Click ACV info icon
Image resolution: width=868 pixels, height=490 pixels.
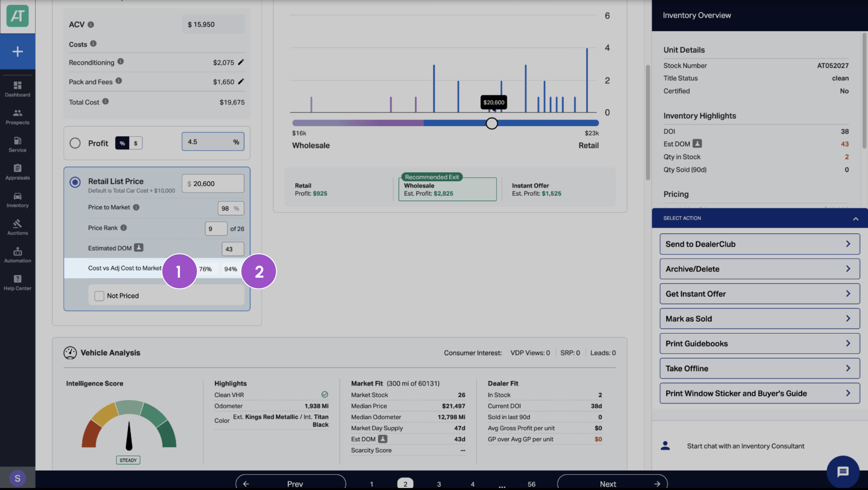coord(91,24)
